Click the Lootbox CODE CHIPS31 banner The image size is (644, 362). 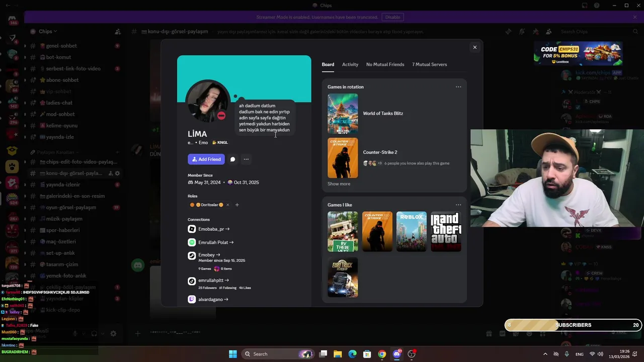(578, 54)
